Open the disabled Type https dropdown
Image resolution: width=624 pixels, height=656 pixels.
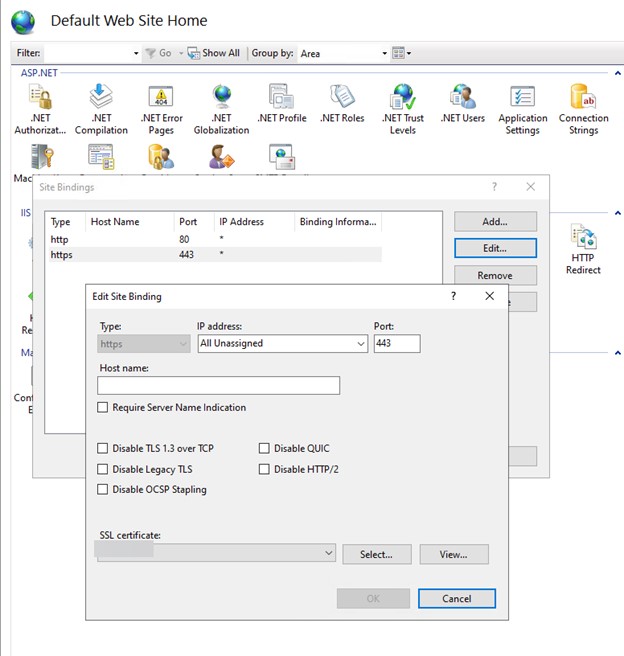click(143, 344)
